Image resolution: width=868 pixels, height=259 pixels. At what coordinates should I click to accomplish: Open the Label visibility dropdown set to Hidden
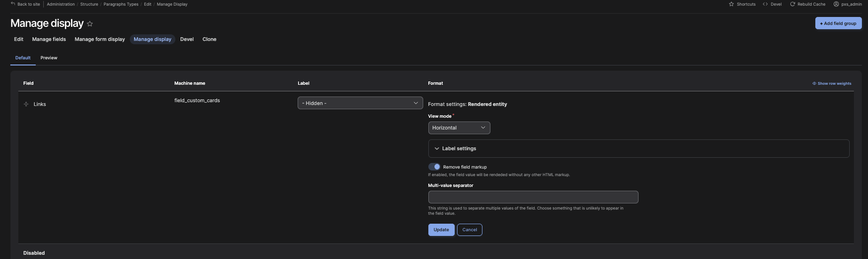coord(360,103)
